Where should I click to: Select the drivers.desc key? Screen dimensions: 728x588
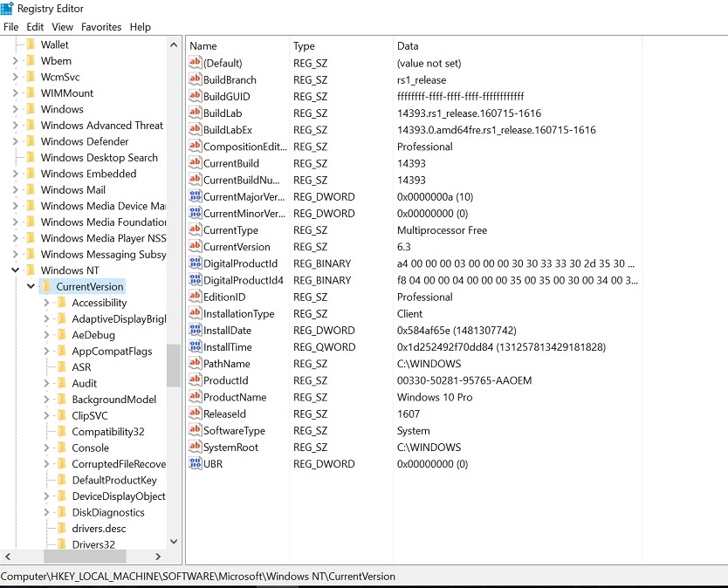click(x=99, y=529)
